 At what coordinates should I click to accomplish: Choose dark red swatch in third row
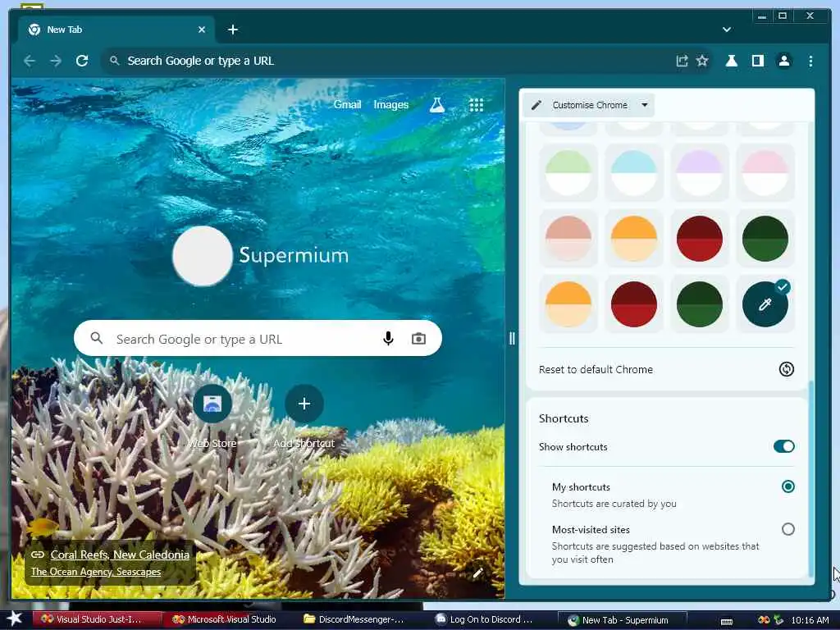tap(699, 239)
